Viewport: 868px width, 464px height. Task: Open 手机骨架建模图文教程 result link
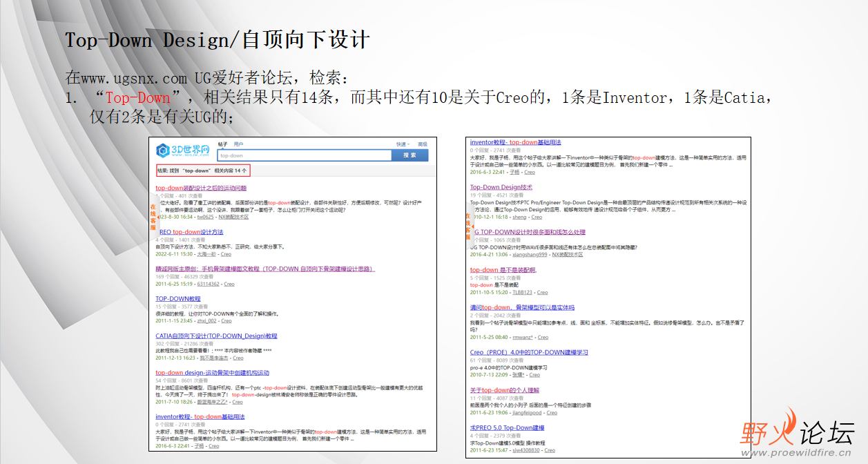coord(265,269)
